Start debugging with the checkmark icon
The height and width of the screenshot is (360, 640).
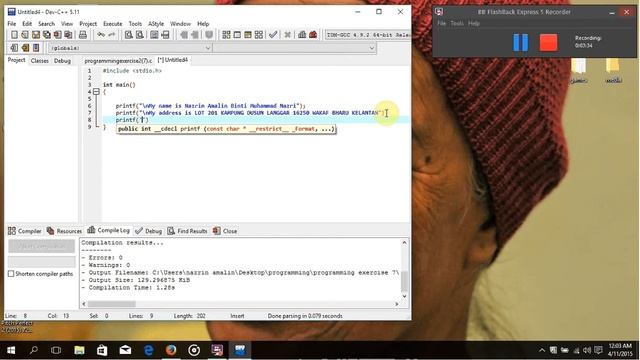273,35
